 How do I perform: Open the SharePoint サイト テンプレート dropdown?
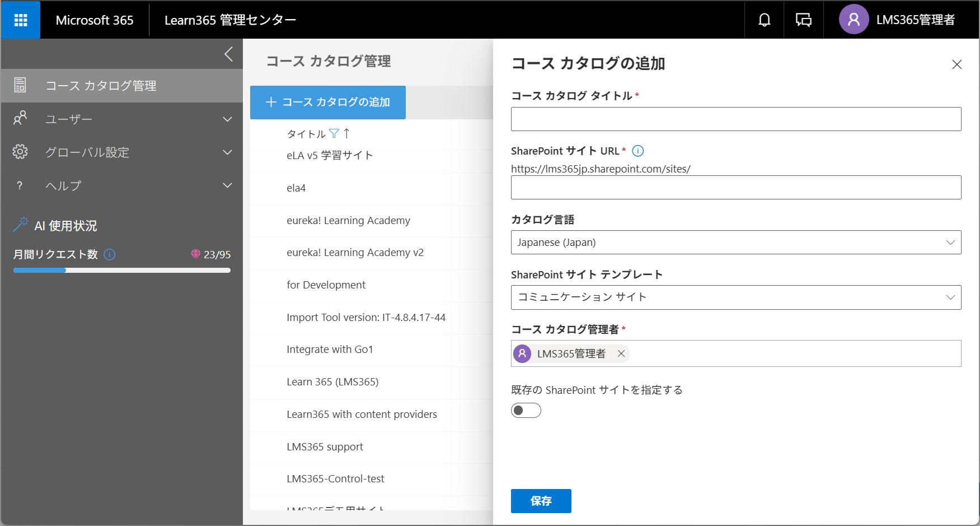(736, 297)
